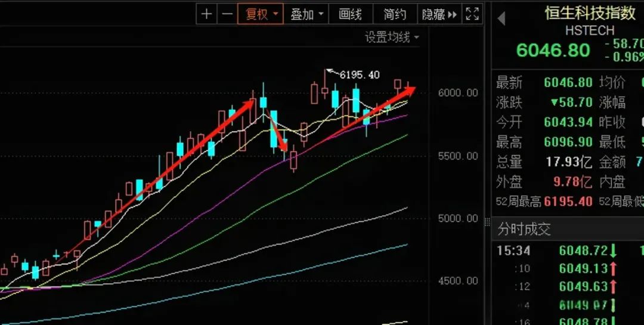Click the 52周最高 value 6195.40
Screen dimensions: 644x325
click(568, 201)
